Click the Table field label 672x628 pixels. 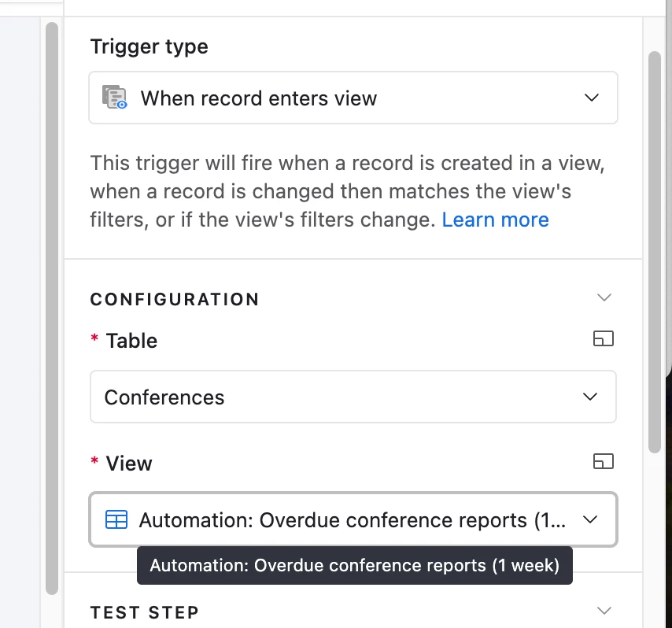[131, 341]
